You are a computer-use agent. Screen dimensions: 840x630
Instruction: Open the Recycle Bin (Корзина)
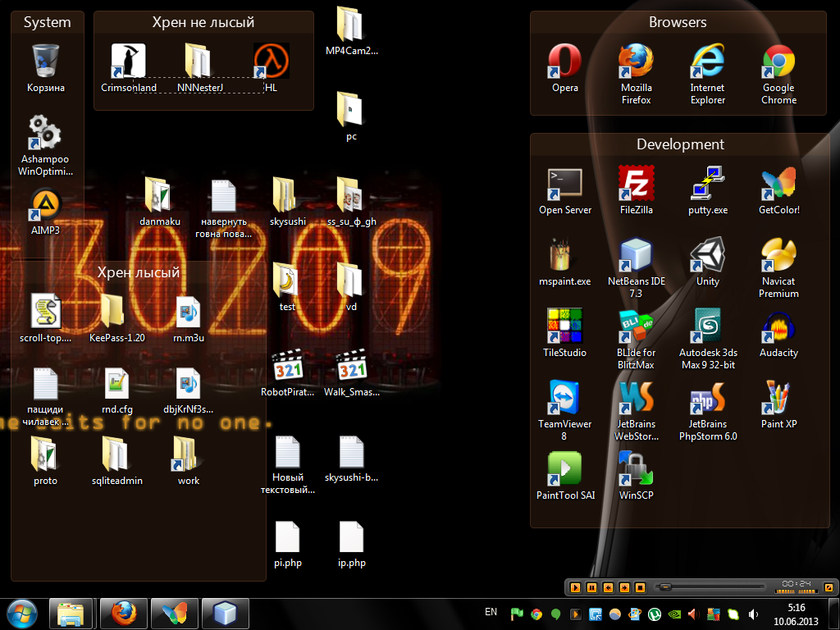tap(45, 62)
